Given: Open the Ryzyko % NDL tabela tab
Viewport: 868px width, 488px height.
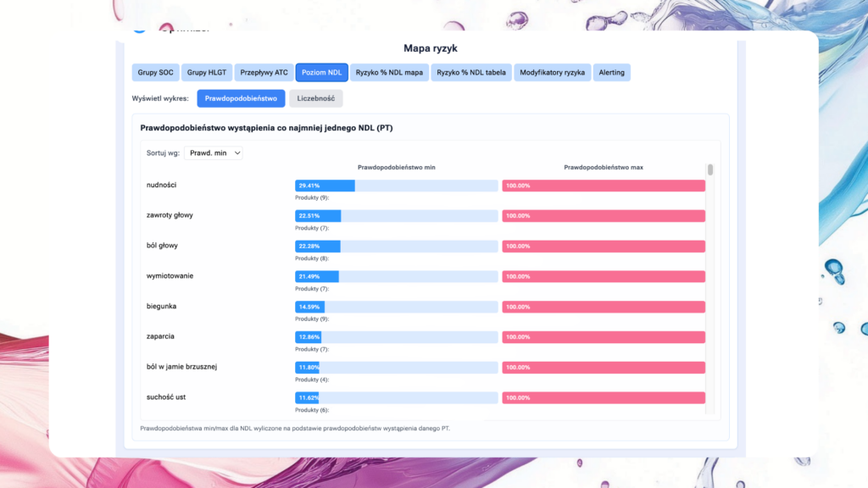Looking at the screenshot, I should tap(471, 73).
